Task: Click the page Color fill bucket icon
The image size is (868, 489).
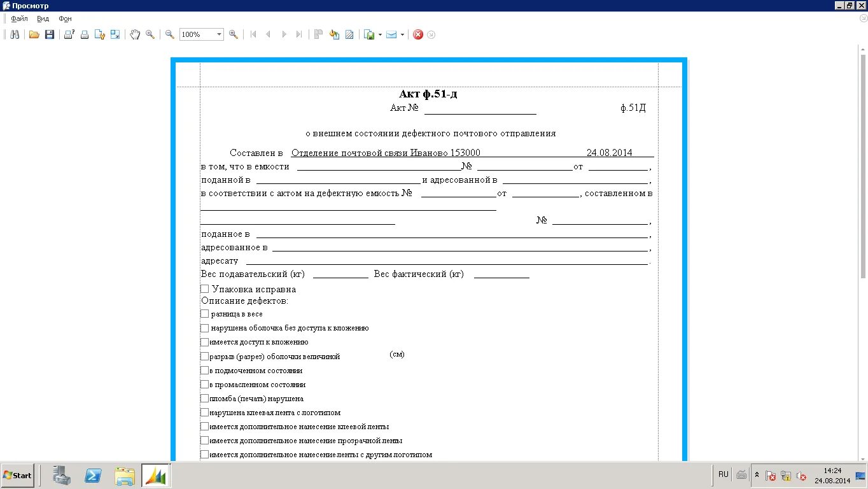Action: coord(334,34)
